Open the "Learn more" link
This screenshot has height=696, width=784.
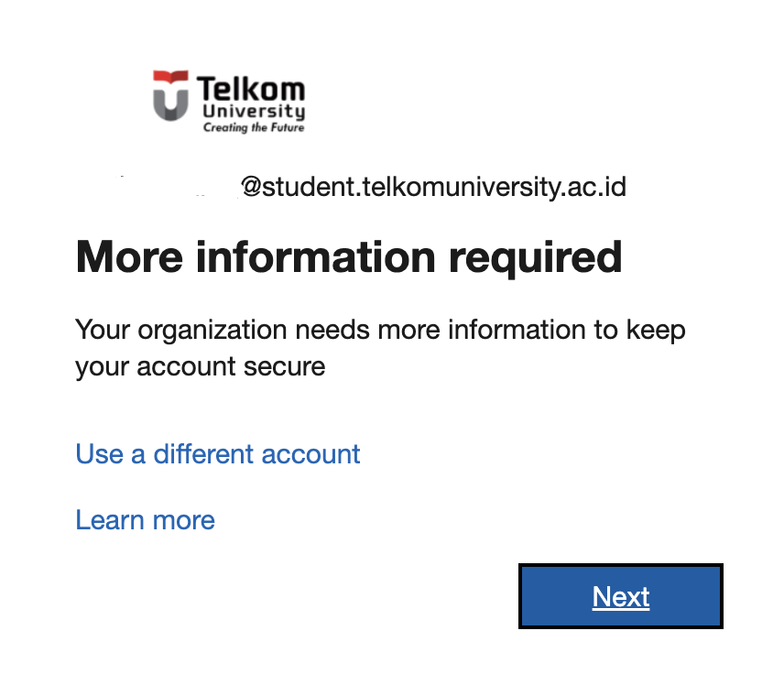[146, 520]
